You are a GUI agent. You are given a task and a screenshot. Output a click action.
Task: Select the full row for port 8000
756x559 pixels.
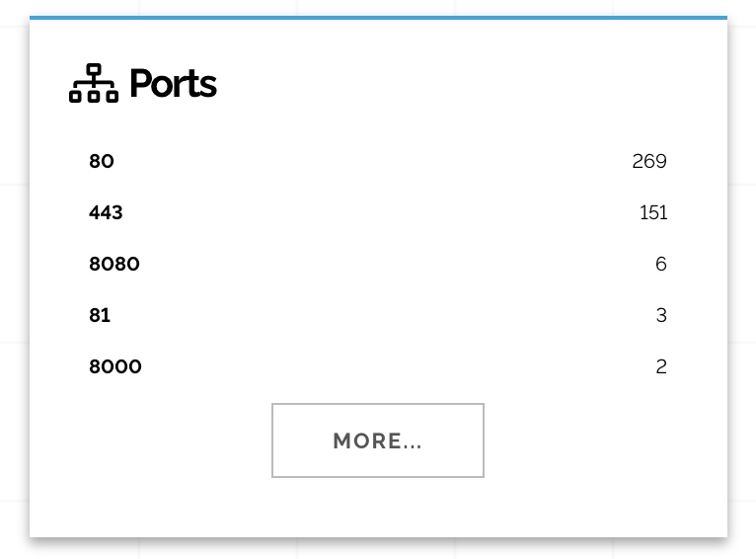378,366
